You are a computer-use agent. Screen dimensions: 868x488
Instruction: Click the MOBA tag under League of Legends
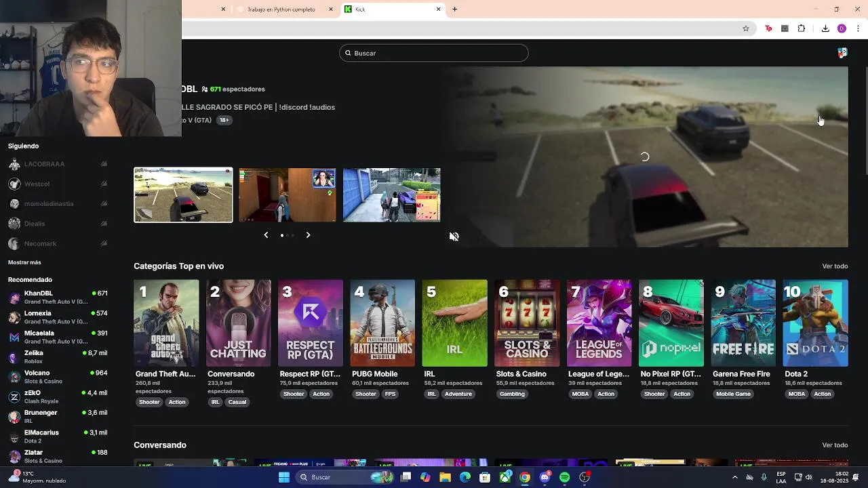pos(580,394)
